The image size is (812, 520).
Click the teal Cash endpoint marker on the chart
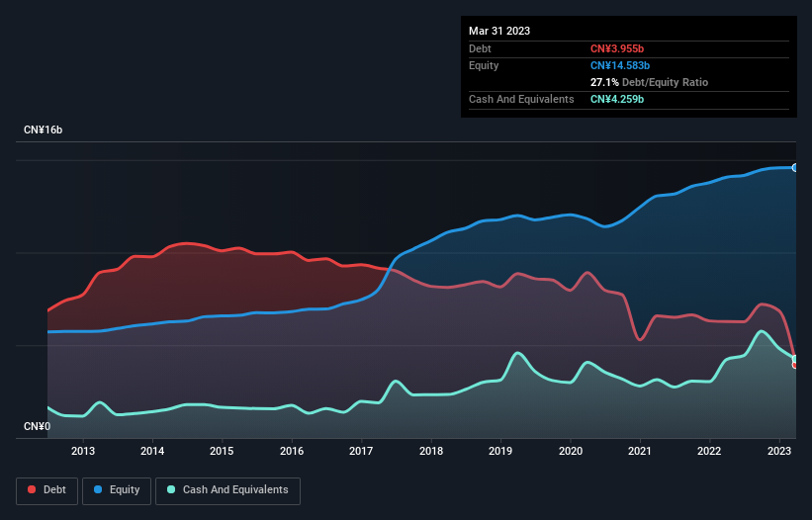(x=794, y=358)
